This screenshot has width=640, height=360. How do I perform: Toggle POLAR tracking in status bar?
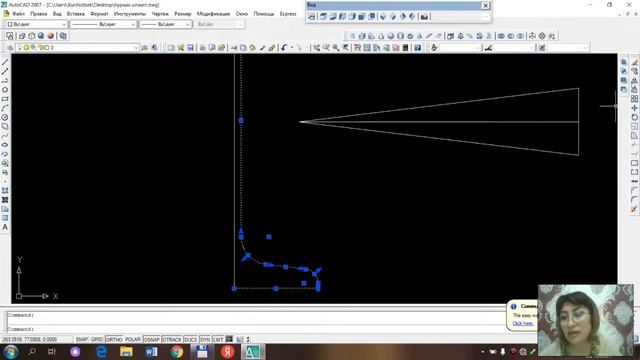tap(133, 340)
